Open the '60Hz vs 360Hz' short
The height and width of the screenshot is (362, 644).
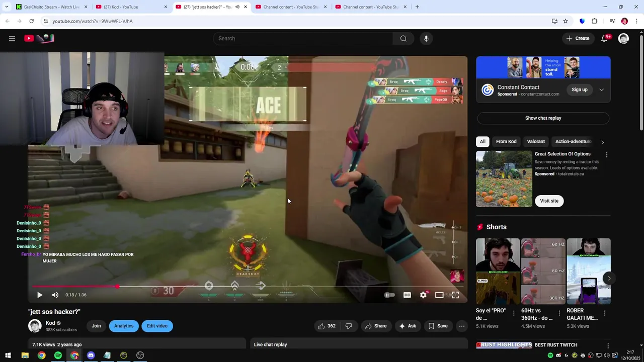pos(543,271)
